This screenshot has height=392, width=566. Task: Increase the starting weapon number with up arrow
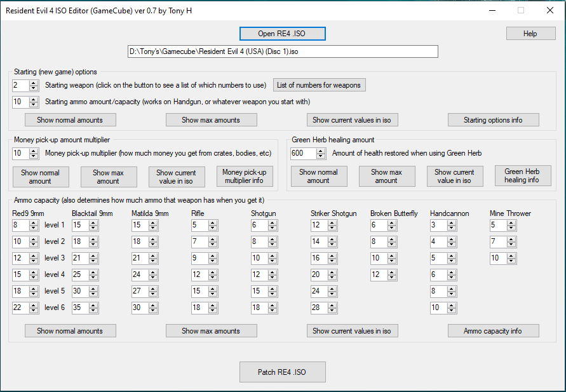coord(34,83)
